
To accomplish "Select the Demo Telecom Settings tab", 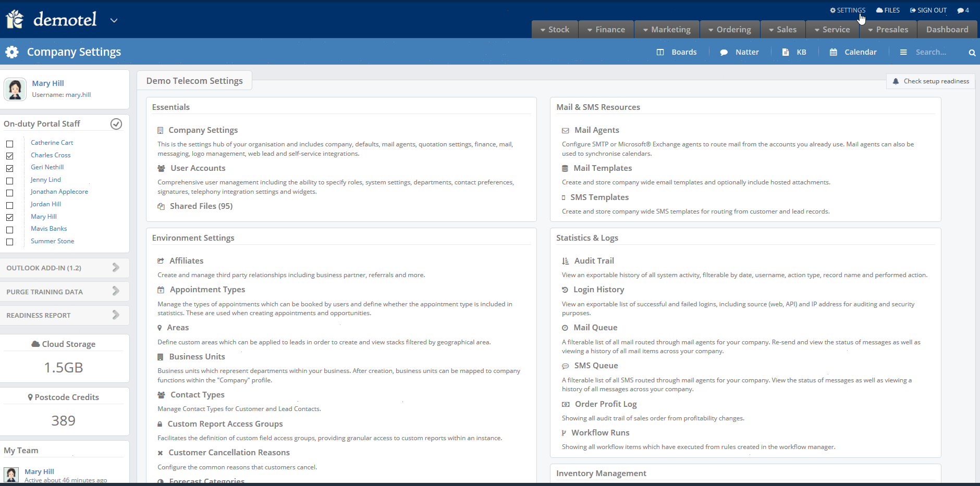I will click(194, 81).
